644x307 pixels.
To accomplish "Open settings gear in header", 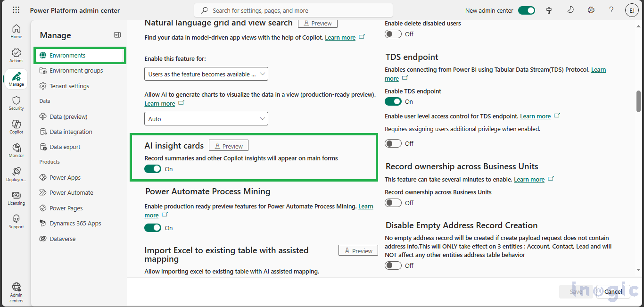I will click(x=591, y=10).
